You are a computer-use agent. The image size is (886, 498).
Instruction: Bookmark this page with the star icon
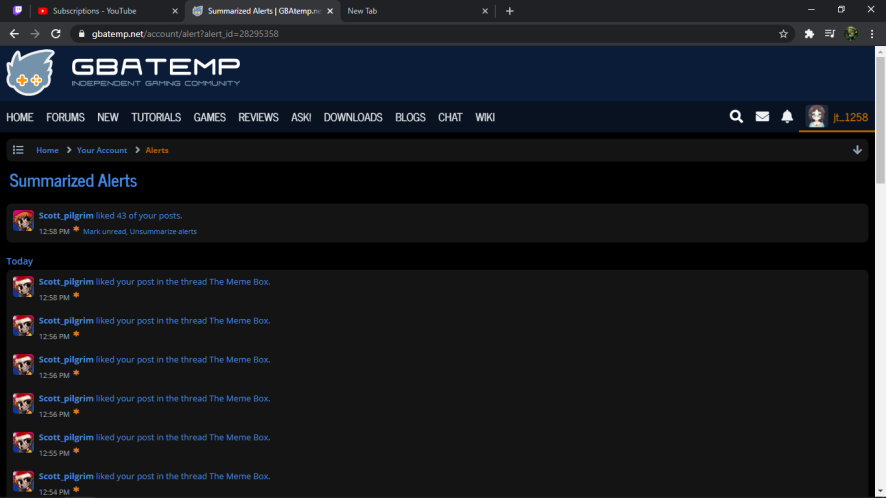[783, 34]
